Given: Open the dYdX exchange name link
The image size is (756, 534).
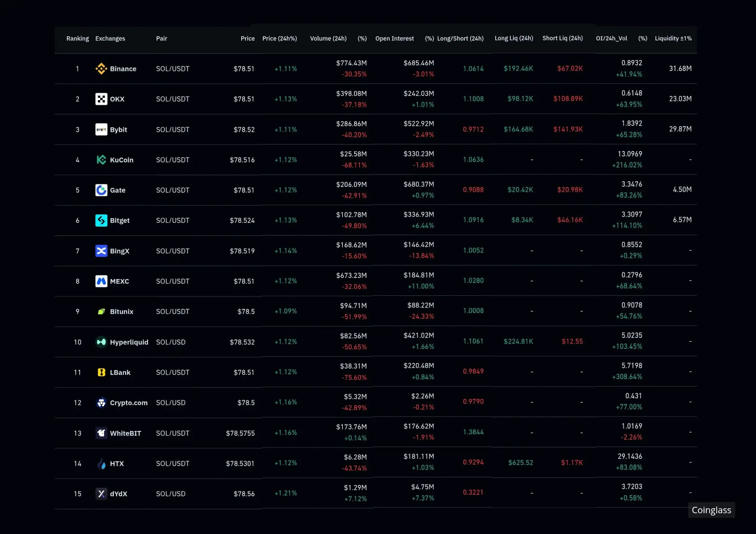Looking at the screenshot, I should click(119, 494).
